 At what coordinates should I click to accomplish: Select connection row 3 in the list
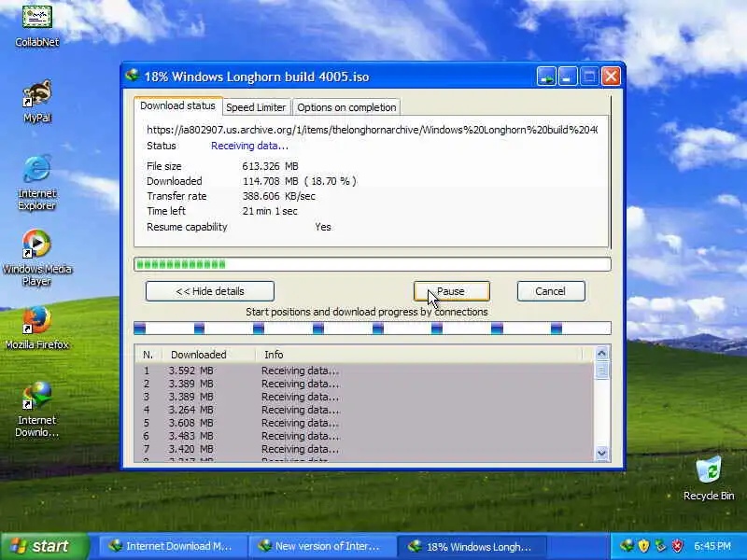pos(364,397)
